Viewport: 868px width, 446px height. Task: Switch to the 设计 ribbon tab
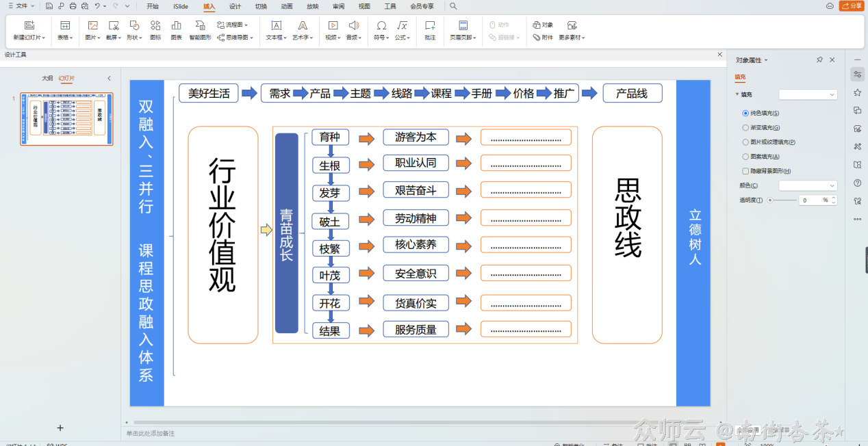[234, 6]
